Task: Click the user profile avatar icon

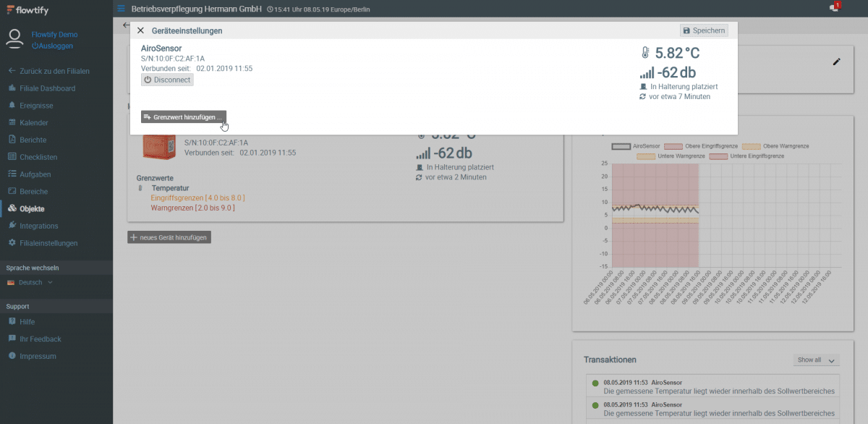Action: [x=14, y=39]
